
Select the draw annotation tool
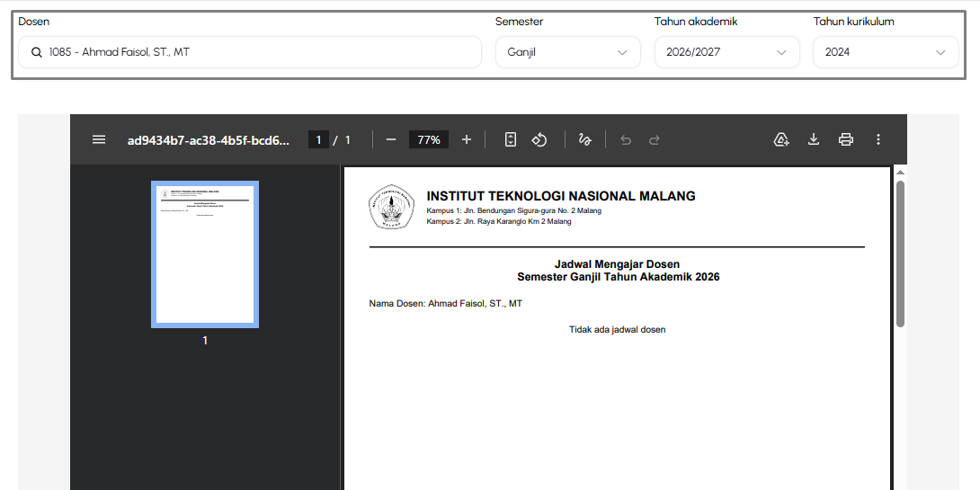pos(585,139)
